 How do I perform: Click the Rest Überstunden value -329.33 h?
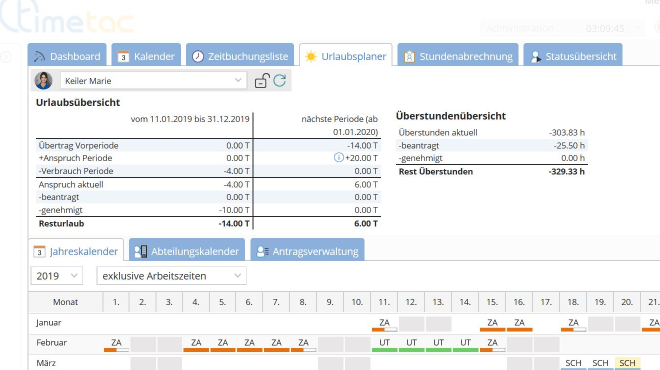(x=567, y=171)
